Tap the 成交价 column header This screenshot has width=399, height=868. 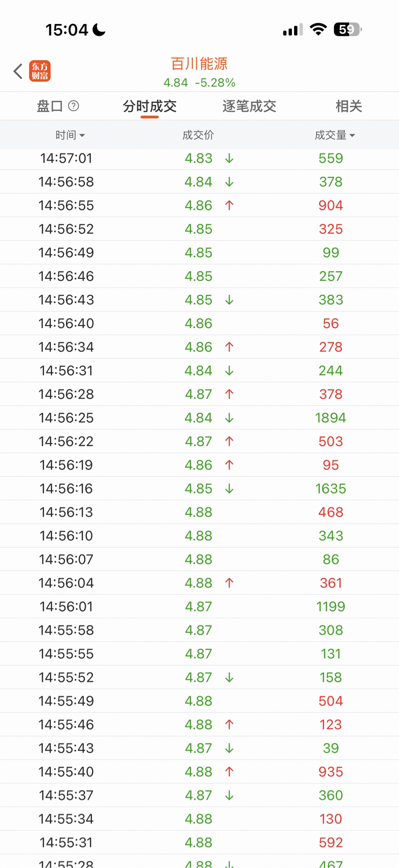pyautogui.click(x=198, y=135)
